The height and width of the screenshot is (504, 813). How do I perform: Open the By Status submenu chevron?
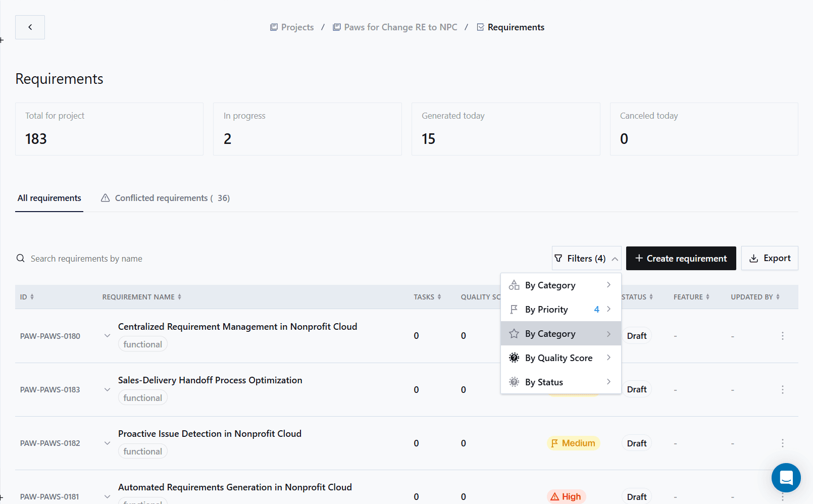(x=608, y=382)
